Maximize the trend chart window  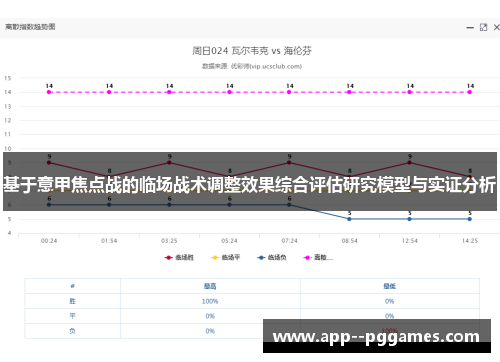483,27
